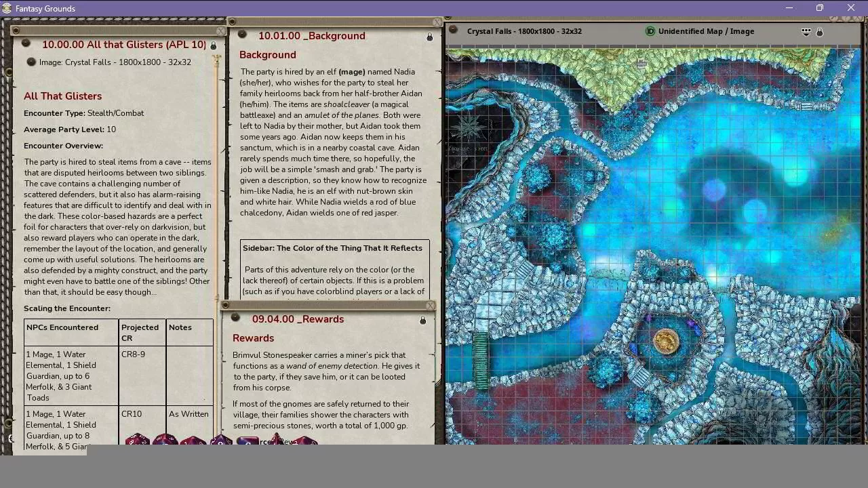This screenshot has width=868, height=488.
Task: Click link icon beside Crystal Falls map title
Action: pyautogui.click(x=453, y=30)
